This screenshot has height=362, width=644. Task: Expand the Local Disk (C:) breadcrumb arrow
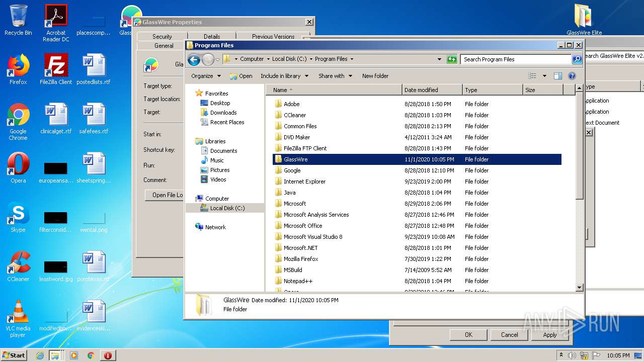coord(311,59)
